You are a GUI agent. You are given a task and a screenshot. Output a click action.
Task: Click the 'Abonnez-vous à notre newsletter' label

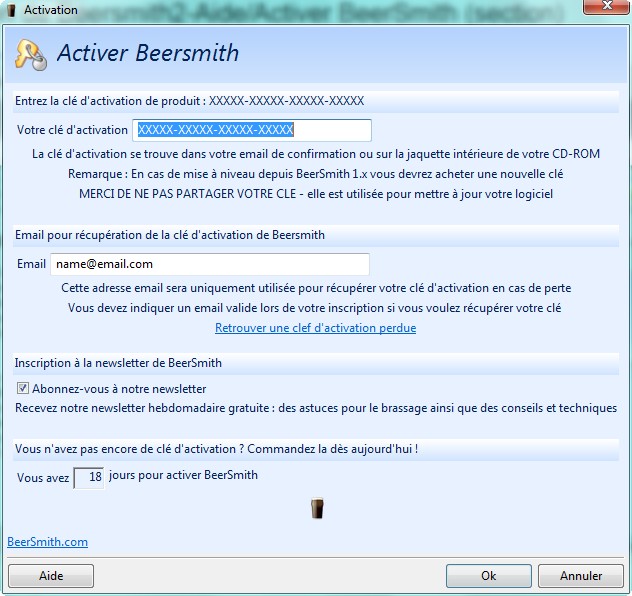pyautogui.click(x=119, y=389)
